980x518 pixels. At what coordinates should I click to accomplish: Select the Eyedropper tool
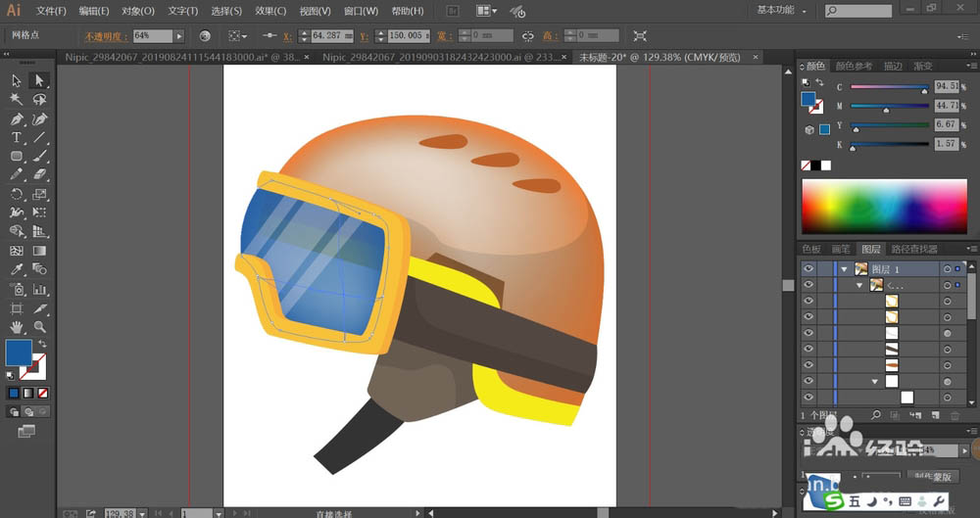point(17,269)
